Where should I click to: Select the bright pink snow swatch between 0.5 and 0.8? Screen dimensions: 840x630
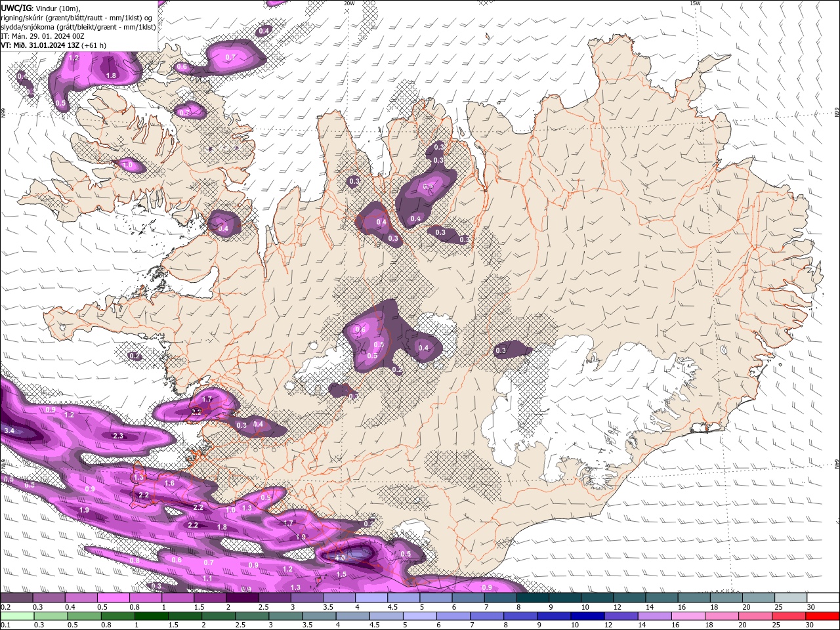coord(113,598)
